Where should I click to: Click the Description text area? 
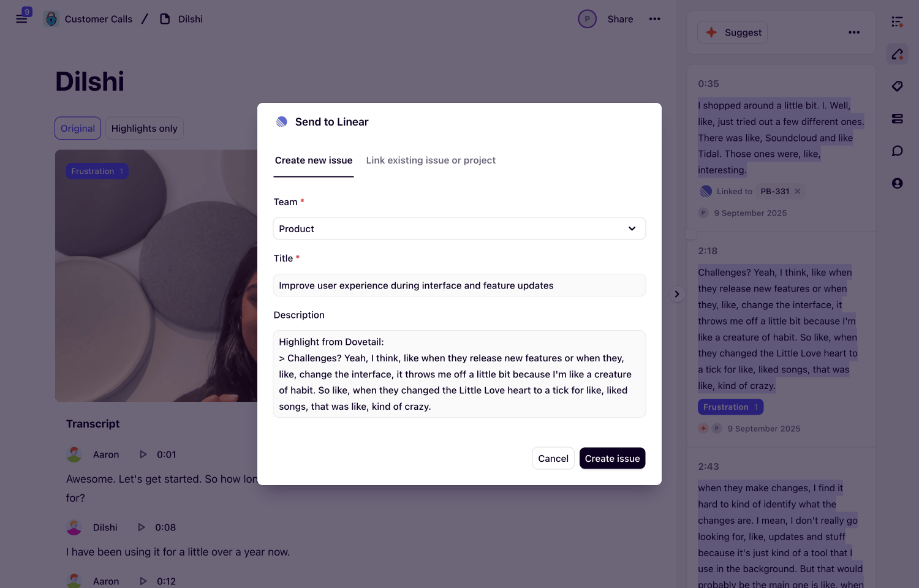pos(459,374)
